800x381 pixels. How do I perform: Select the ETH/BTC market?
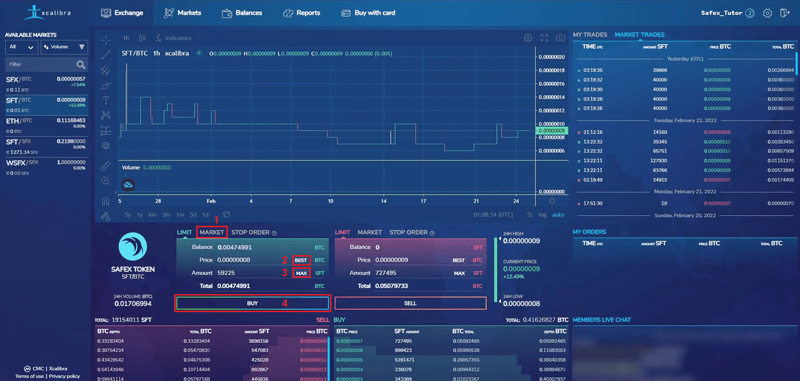point(45,125)
